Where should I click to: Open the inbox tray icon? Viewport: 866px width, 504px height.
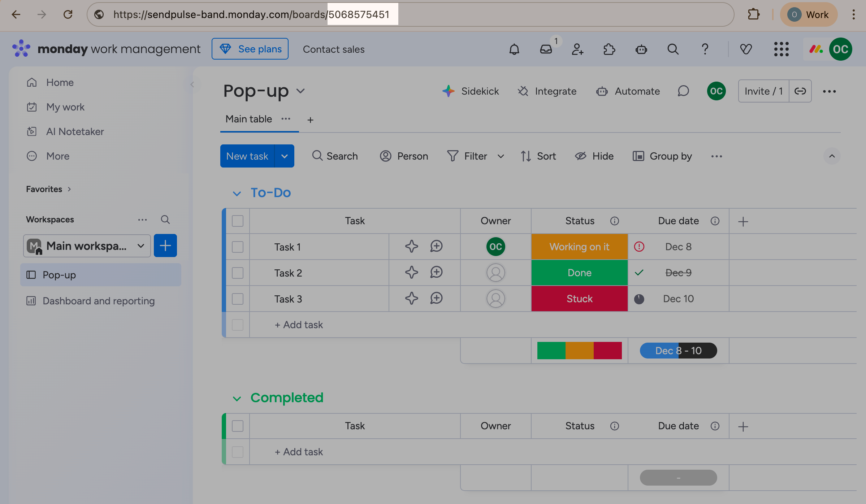coord(546,49)
